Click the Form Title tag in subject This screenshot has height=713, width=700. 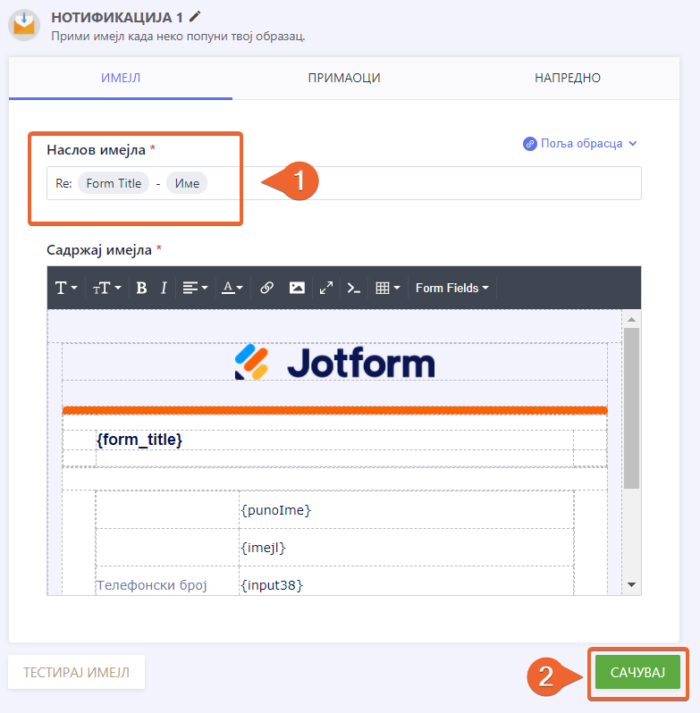pos(114,183)
